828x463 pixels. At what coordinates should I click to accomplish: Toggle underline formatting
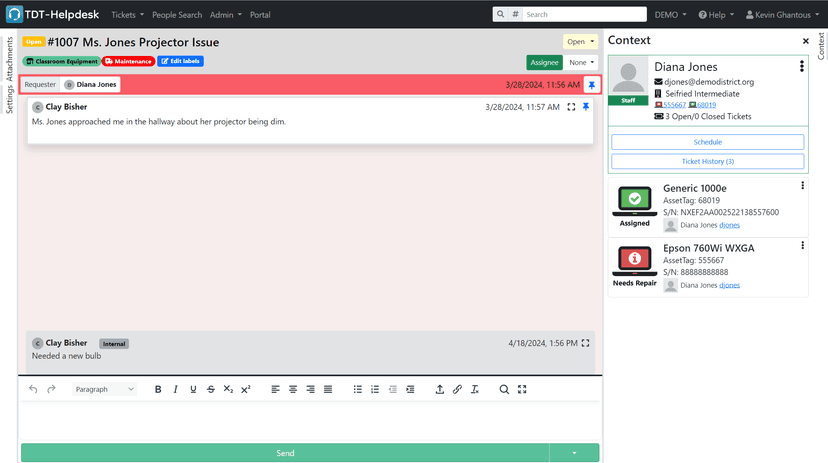coord(193,389)
